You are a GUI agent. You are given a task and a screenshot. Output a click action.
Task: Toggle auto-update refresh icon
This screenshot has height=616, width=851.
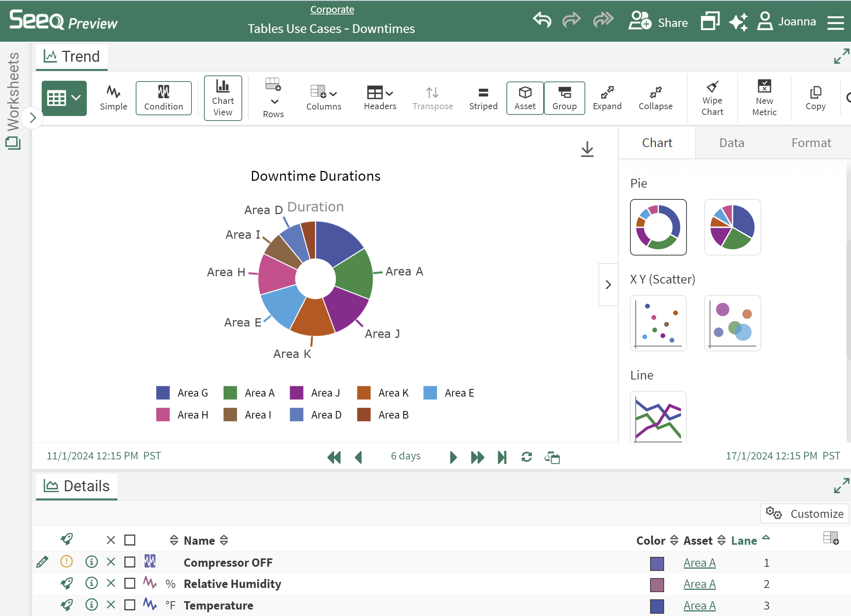pos(527,457)
